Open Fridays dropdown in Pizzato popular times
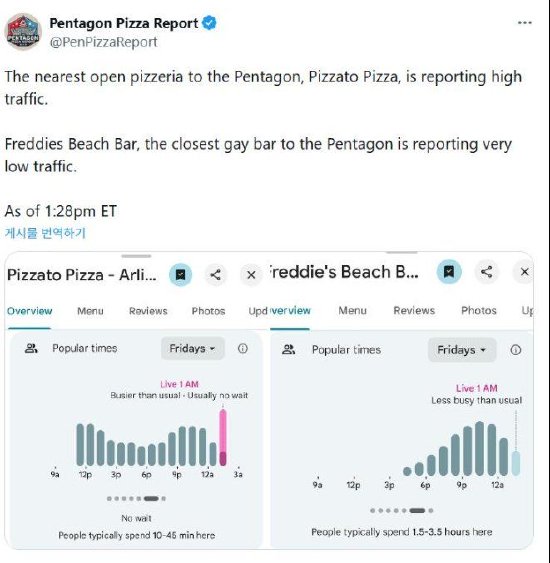Image resolution: width=550 pixels, height=563 pixels. tap(193, 348)
